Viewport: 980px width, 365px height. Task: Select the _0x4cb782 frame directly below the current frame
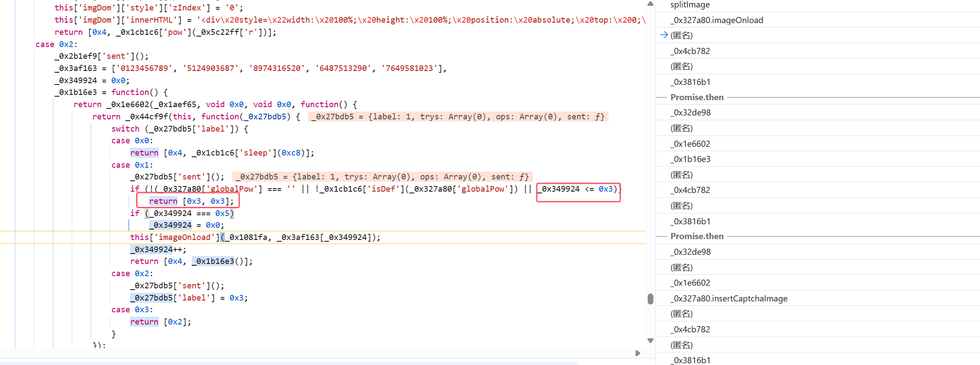690,51
